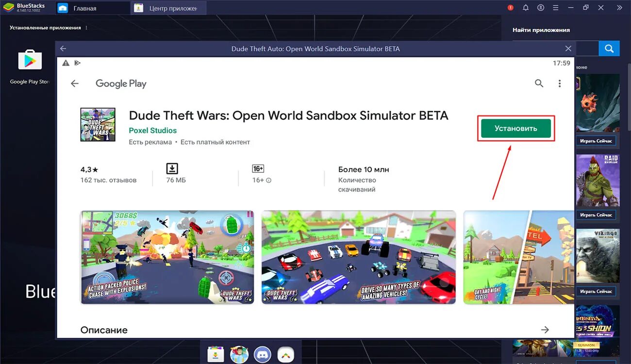This screenshot has height=364, width=631.
Task: Click the warning triangle status icon
Action: coord(66,63)
